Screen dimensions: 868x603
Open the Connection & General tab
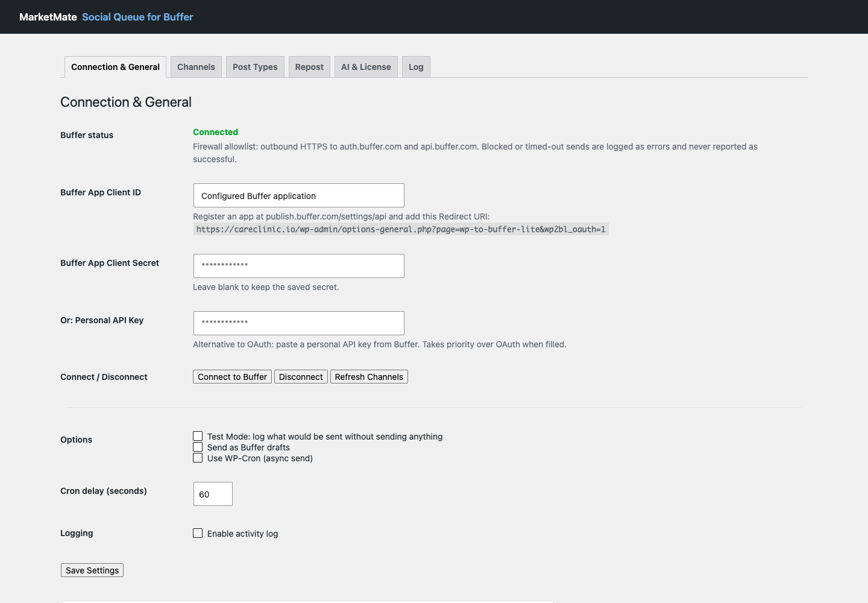[x=115, y=67]
